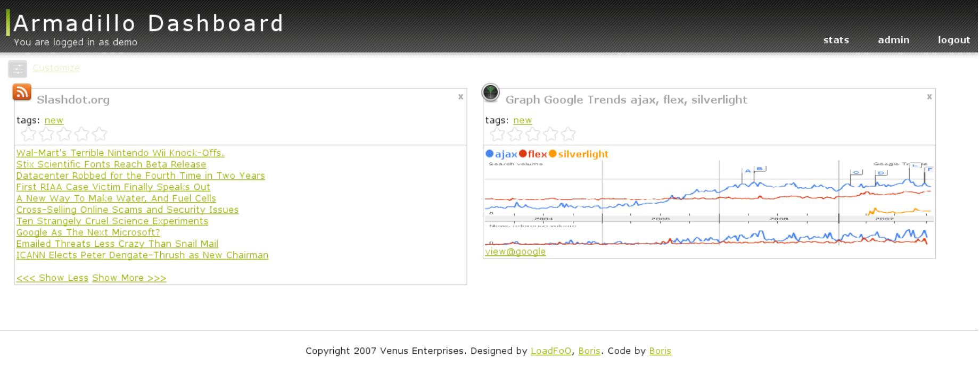Open the stats menu item
The image size is (980, 375).
coord(836,40)
